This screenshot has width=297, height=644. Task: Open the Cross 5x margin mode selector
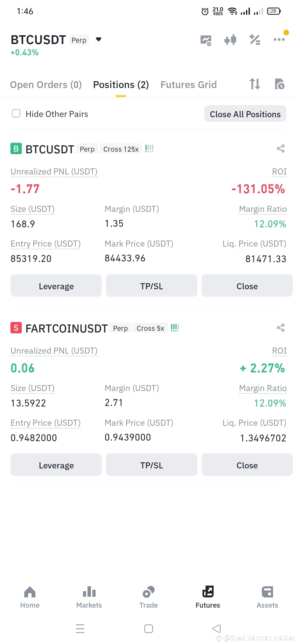[150, 328]
